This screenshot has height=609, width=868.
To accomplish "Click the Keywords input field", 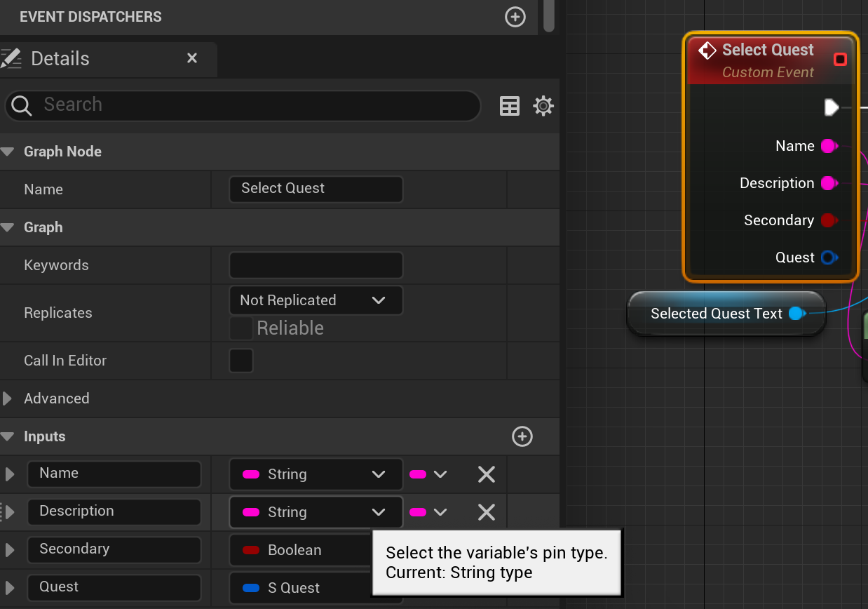I will pos(316,265).
